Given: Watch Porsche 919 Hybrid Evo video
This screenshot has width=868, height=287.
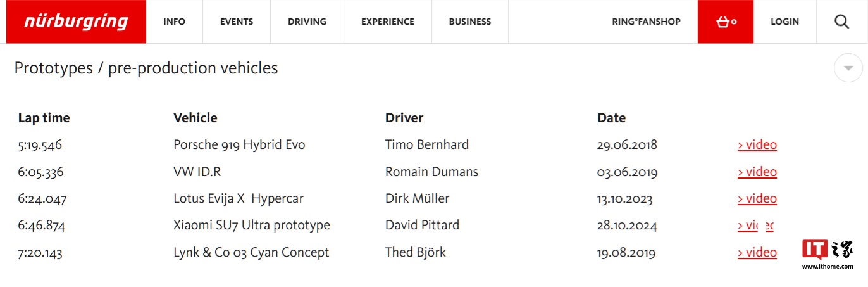Looking at the screenshot, I should tap(757, 145).
